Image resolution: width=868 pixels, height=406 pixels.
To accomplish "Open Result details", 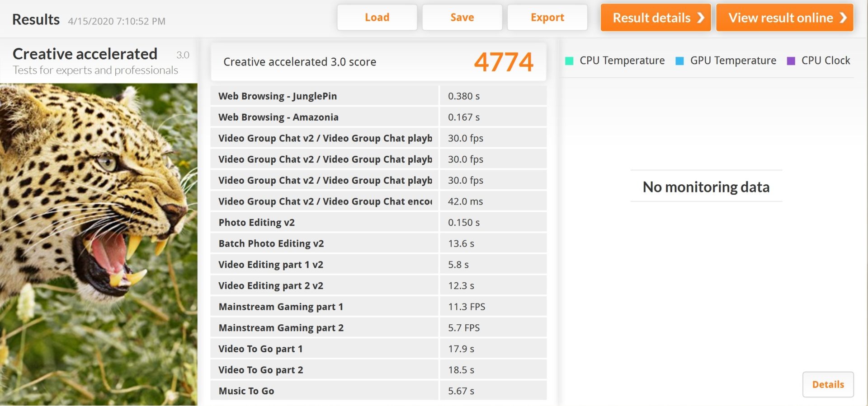I will (x=655, y=18).
